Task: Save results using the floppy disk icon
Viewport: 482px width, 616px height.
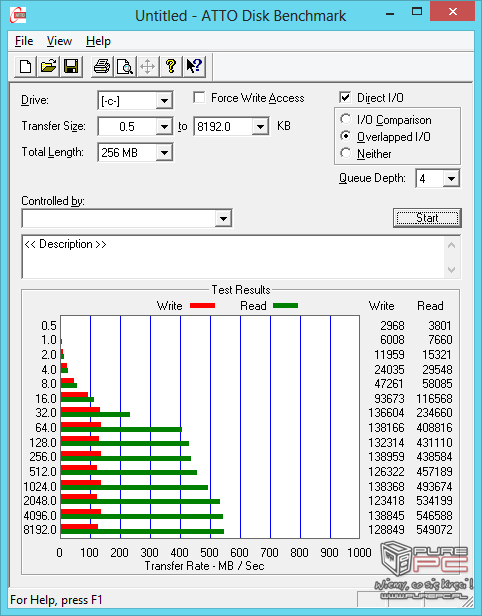Action: click(x=71, y=66)
